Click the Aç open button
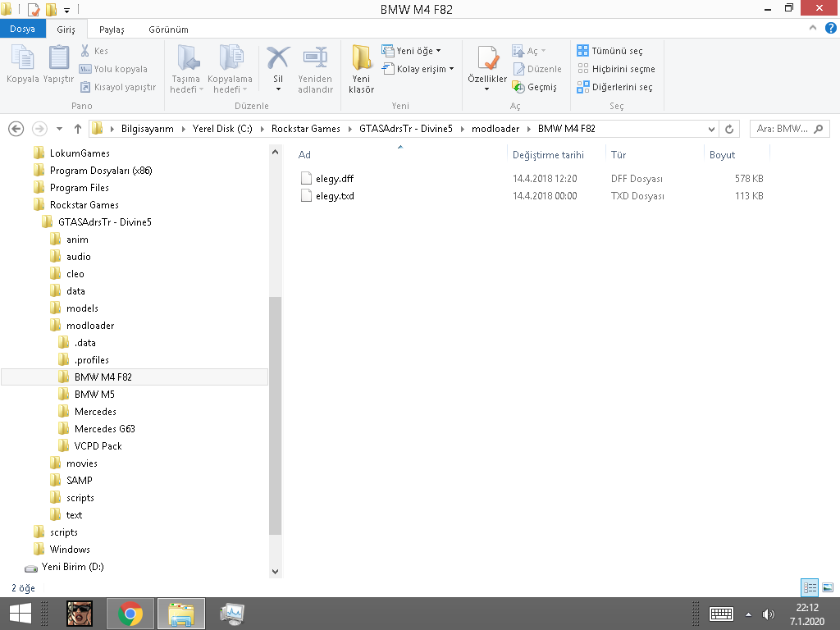Screen dimensions: 840x630 tap(529, 51)
